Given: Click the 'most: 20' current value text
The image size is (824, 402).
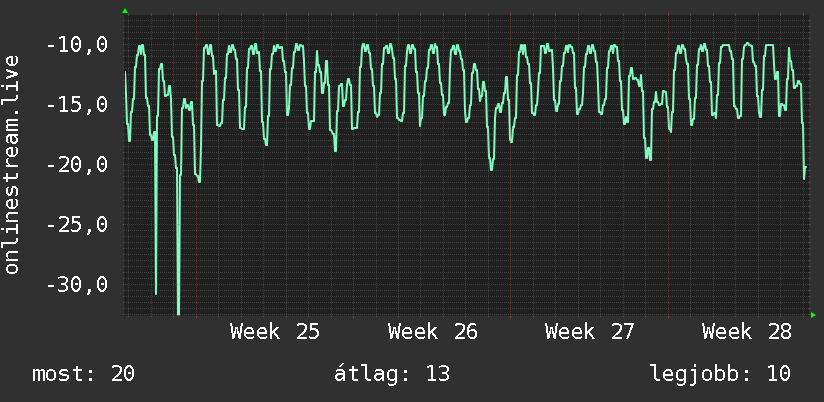Looking at the screenshot, I should 84,374.
